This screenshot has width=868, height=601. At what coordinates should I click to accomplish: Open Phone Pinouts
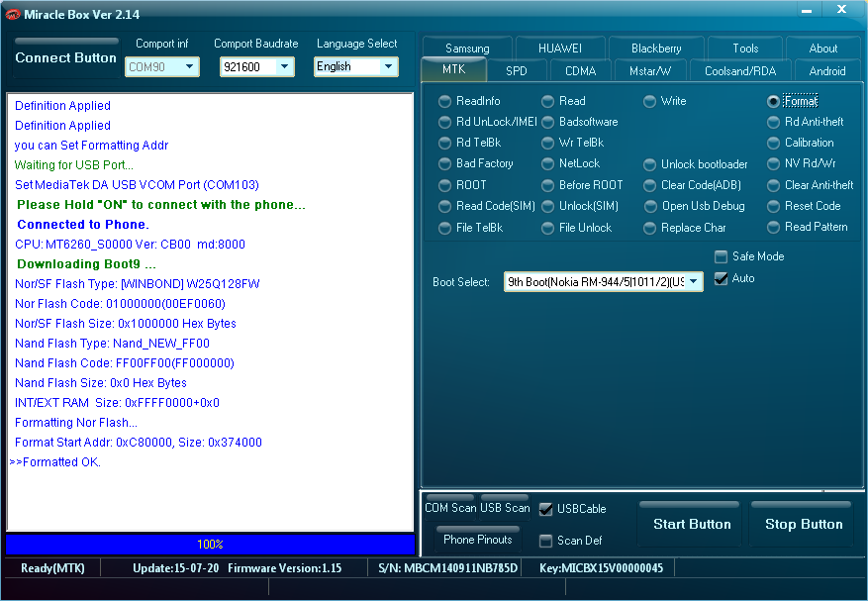click(478, 539)
